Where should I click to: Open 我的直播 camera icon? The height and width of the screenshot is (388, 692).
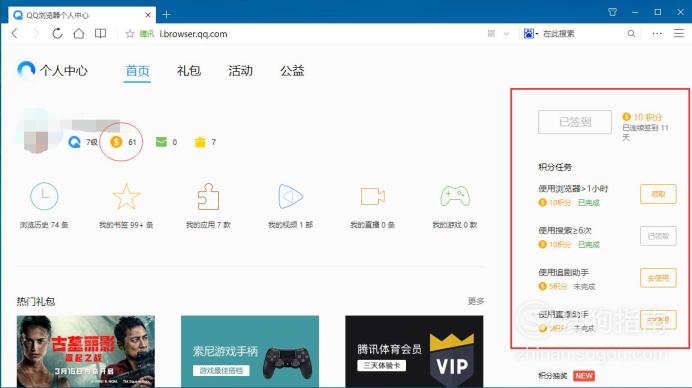click(x=372, y=196)
